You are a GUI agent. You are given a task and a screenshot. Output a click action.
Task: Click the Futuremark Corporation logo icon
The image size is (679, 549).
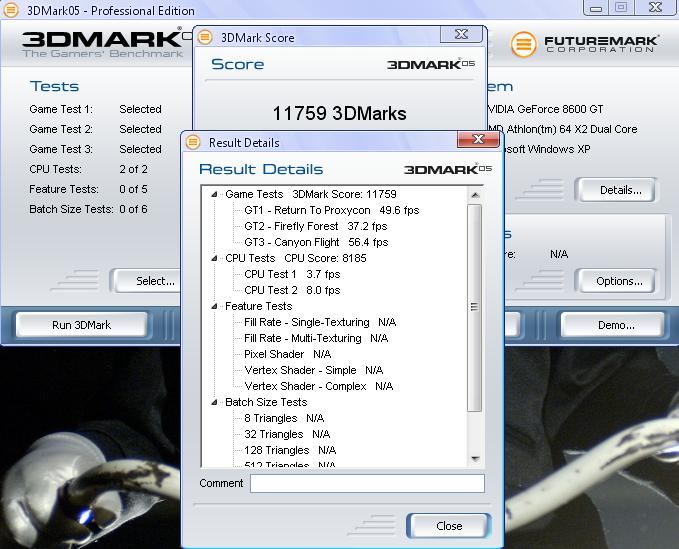(x=524, y=44)
